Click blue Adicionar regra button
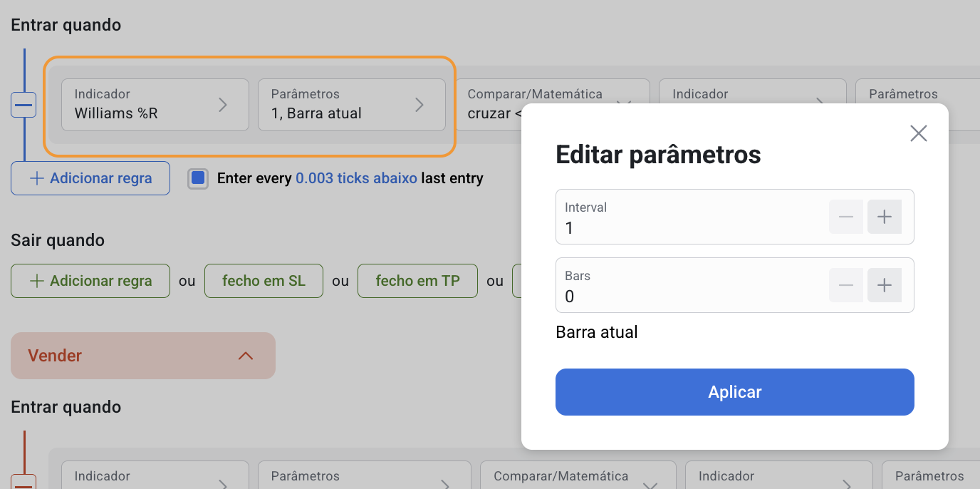The width and height of the screenshot is (980, 489). (x=90, y=178)
